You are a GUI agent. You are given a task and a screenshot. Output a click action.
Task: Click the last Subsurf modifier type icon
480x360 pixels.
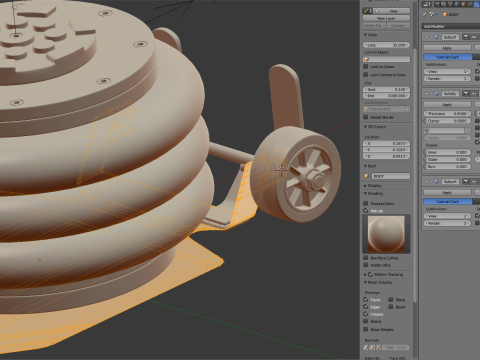coord(436,182)
